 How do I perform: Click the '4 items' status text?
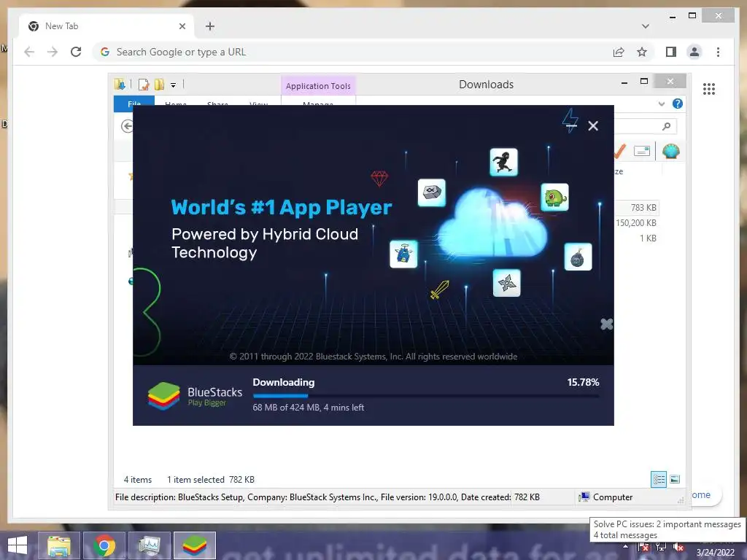click(x=138, y=480)
